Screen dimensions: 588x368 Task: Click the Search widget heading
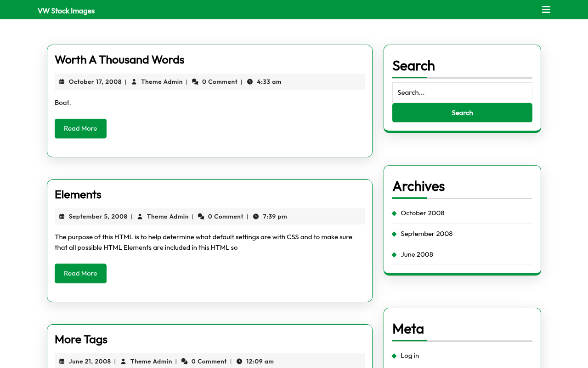tap(413, 66)
